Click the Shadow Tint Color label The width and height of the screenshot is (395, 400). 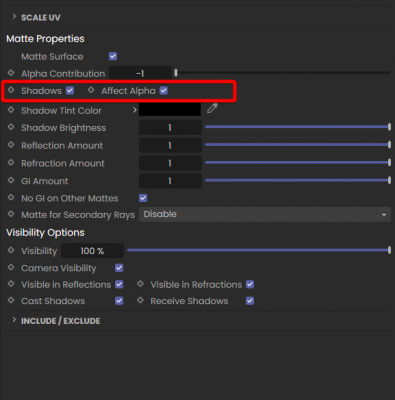click(61, 110)
